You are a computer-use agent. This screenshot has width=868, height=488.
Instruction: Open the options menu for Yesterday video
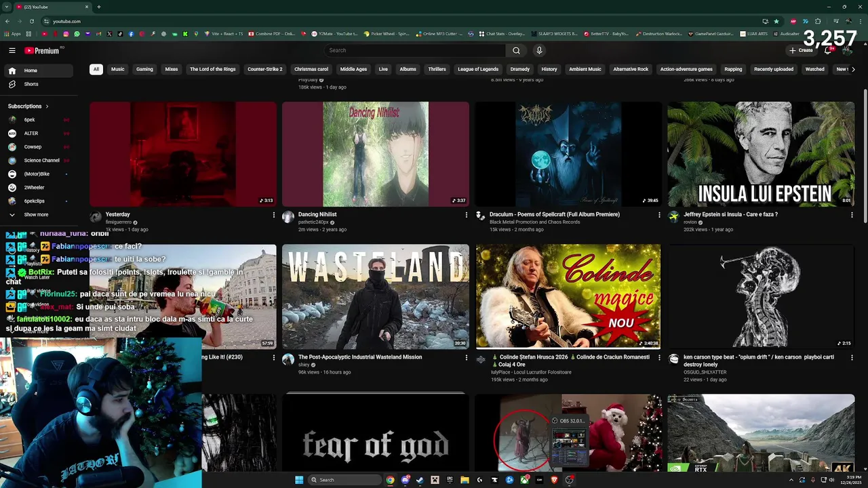point(274,215)
